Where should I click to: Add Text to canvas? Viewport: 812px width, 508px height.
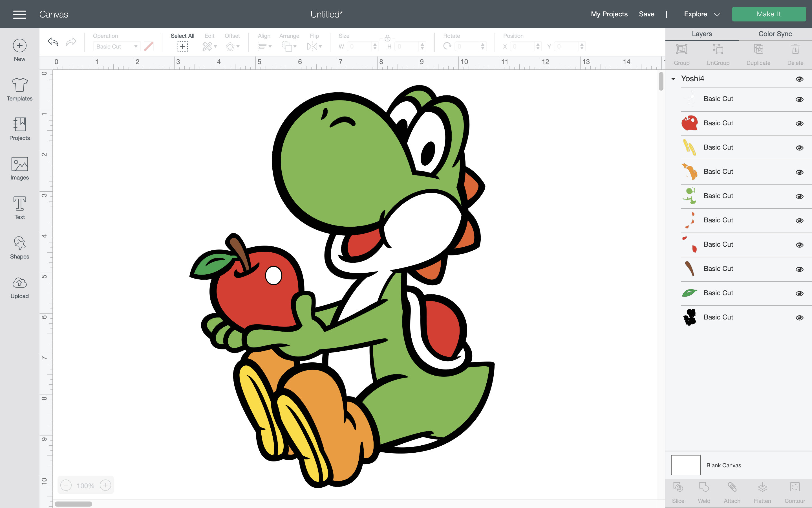coord(19,208)
